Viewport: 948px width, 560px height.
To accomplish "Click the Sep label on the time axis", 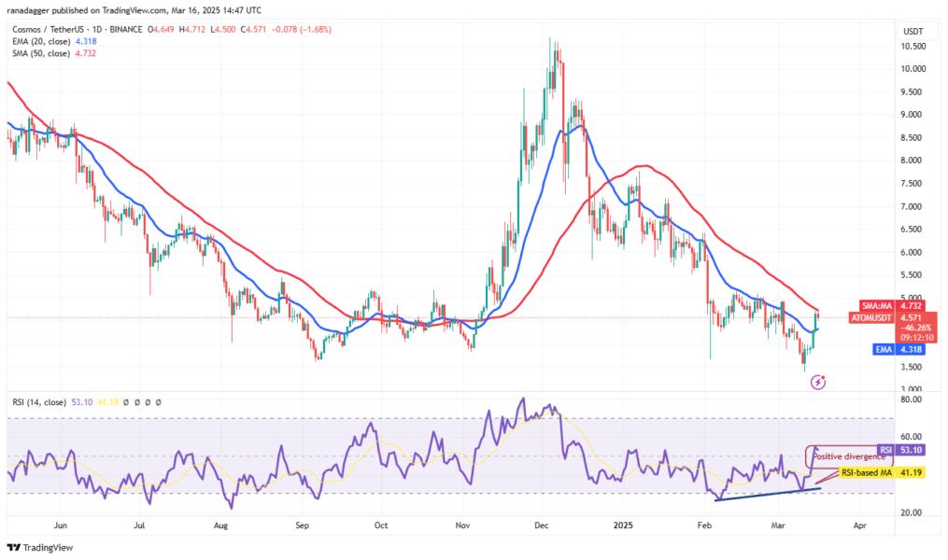I will point(303,525).
